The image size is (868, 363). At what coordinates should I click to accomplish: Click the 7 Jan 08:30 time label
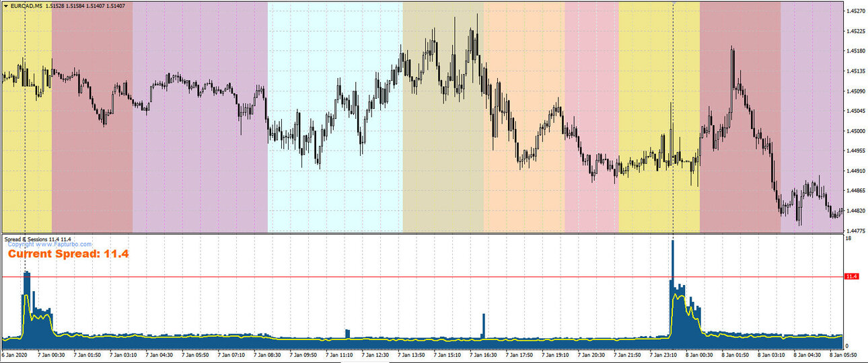[x=267, y=355]
